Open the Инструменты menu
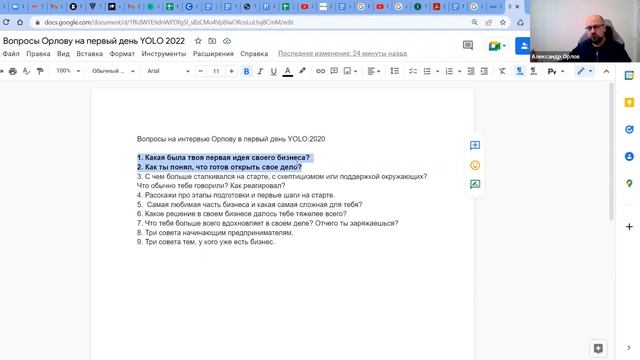The width and height of the screenshot is (640, 360). pyautogui.click(x=164, y=53)
